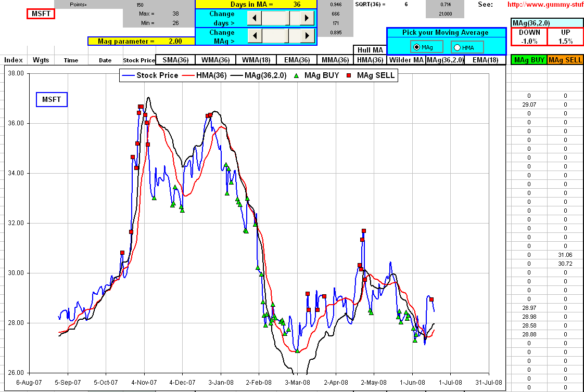Click the 30.72 MAg SELL value

565,264
